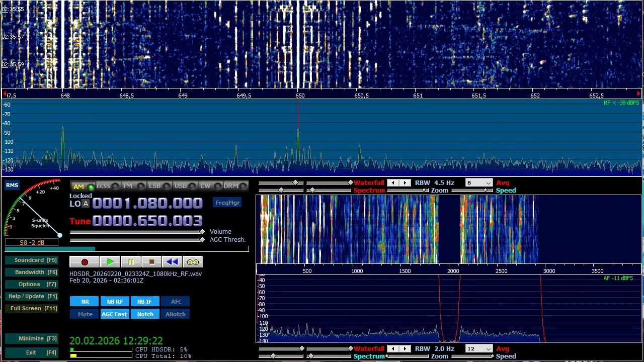Switch the AGC Fast setting
The image size is (644, 362).
point(115,314)
